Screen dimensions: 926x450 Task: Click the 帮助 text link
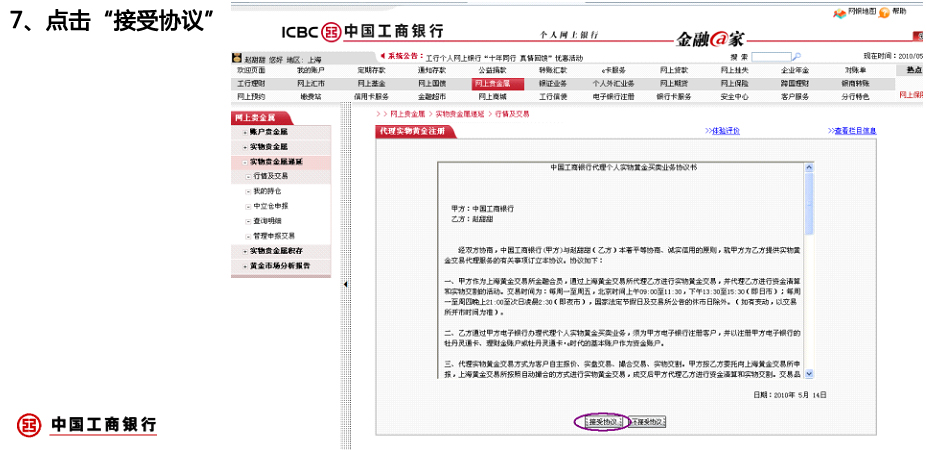click(x=899, y=11)
